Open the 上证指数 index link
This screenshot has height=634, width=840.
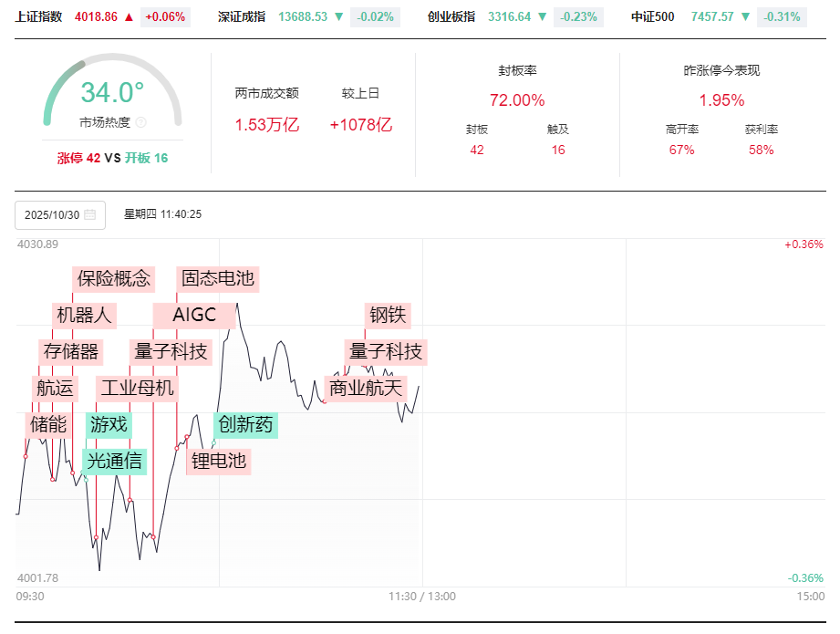coord(38,16)
